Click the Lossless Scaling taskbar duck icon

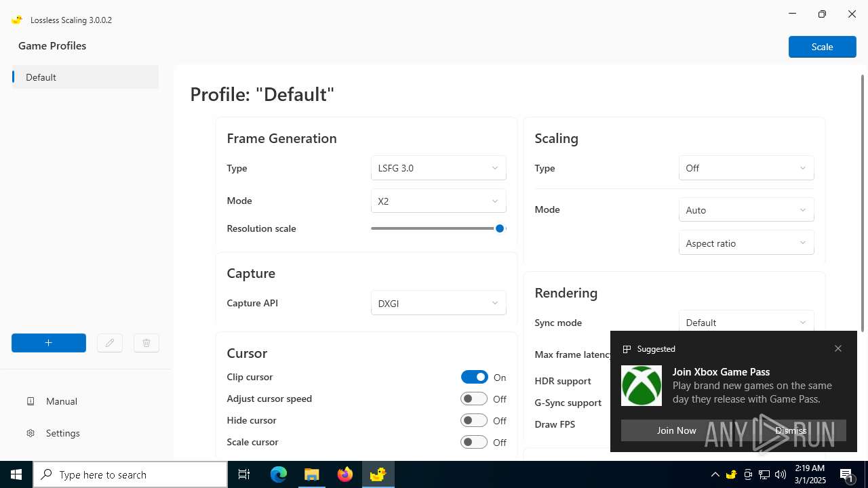pos(378,474)
